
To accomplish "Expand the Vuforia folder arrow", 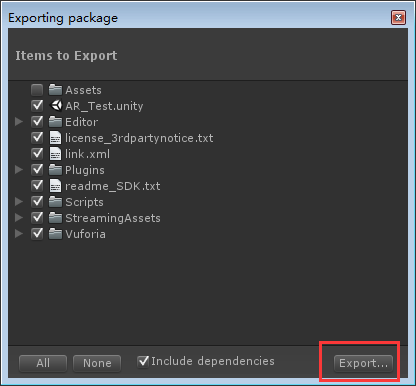I will [x=19, y=234].
